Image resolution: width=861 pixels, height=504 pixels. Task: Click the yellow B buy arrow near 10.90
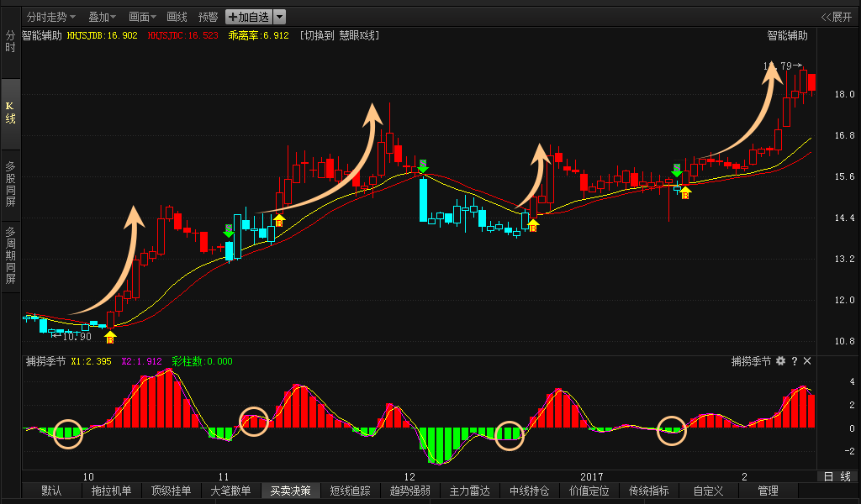110,338
